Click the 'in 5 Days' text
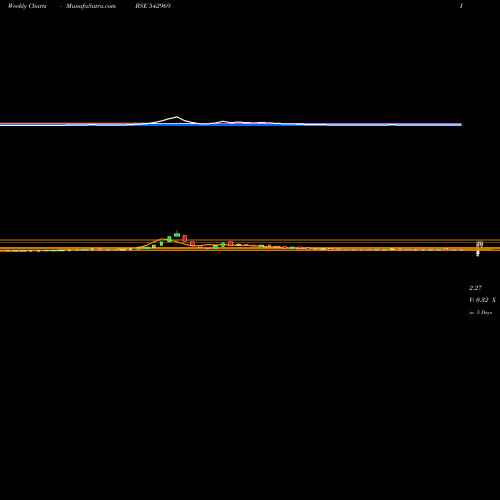Image resolution: width=500 pixels, height=500 pixels. point(480,312)
